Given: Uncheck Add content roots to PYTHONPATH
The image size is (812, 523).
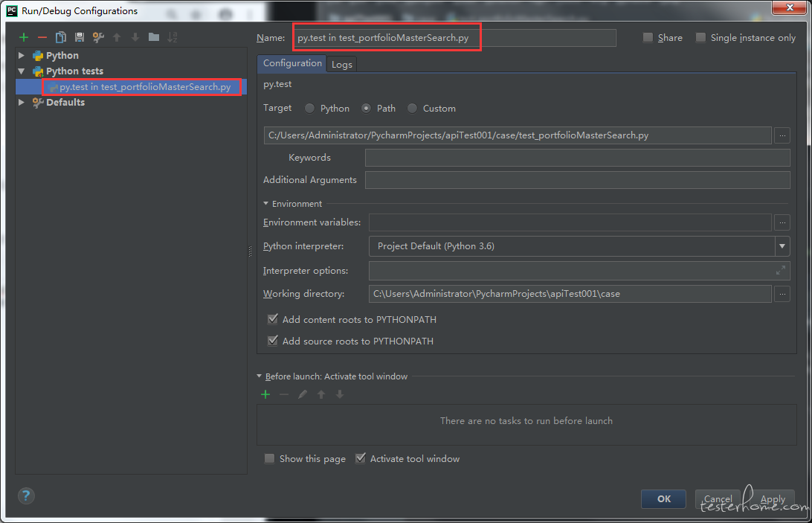Looking at the screenshot, I should (272, 319).
